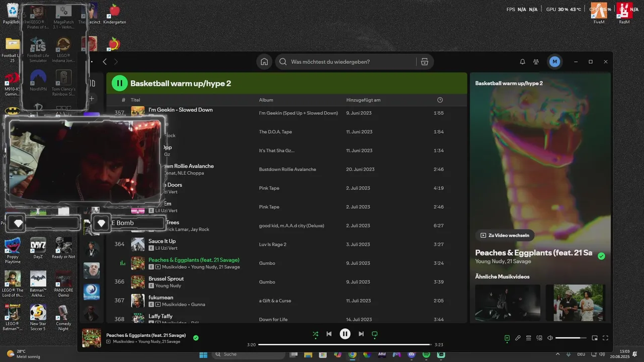644x362 pixels.
Task: Go forward with the right chevron
Action: (116, 61)
